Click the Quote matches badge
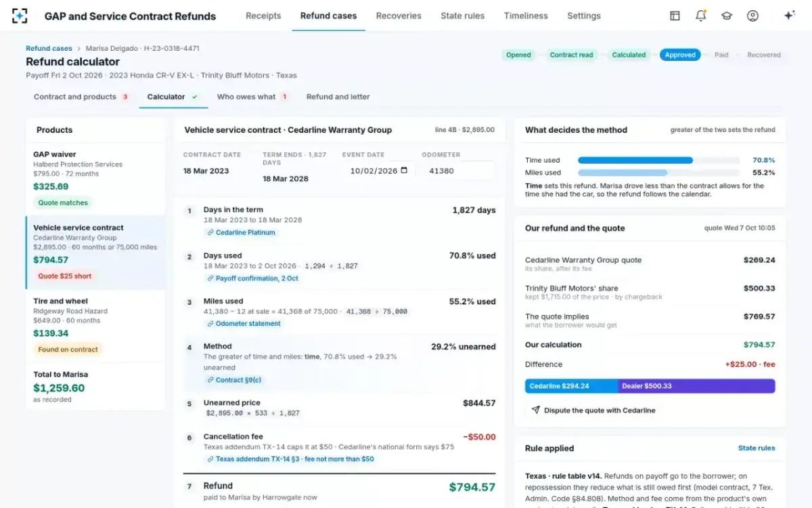Screen dimensions: 812x508 63,203
